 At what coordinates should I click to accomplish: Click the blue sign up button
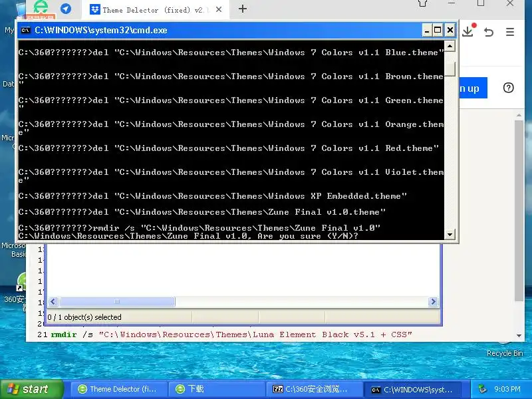[473, 88]
